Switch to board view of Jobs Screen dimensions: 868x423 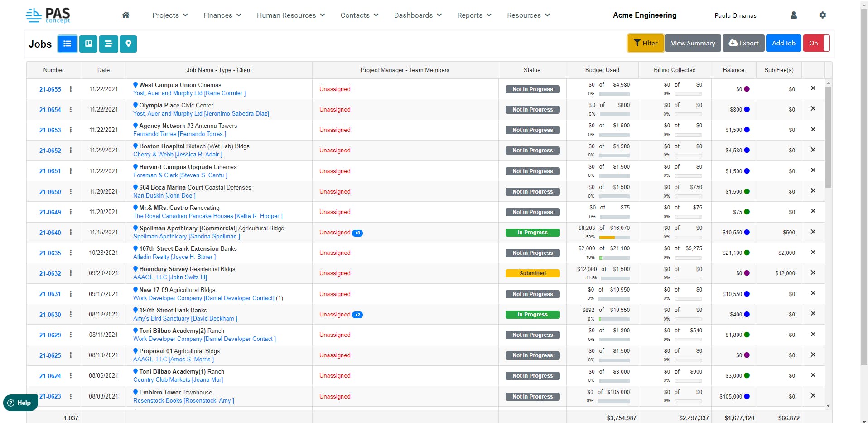pyautogui.click(x=88, y=44)
